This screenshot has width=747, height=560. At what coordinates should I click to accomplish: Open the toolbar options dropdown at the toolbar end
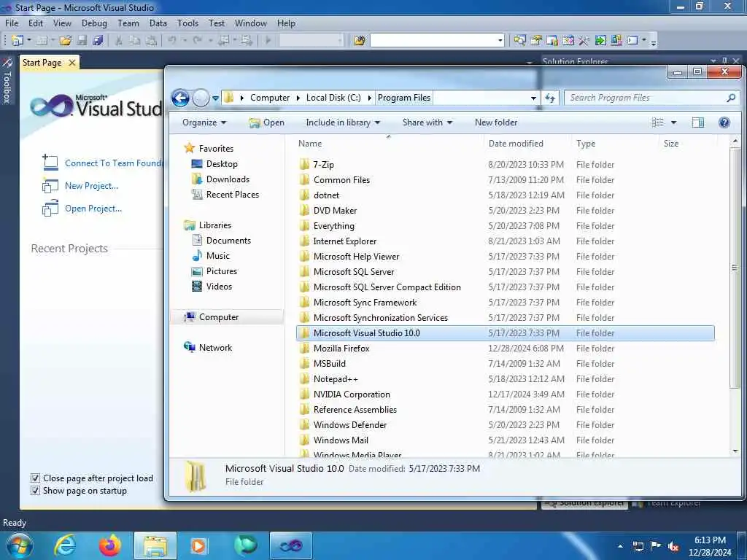[x=654, y=42]
